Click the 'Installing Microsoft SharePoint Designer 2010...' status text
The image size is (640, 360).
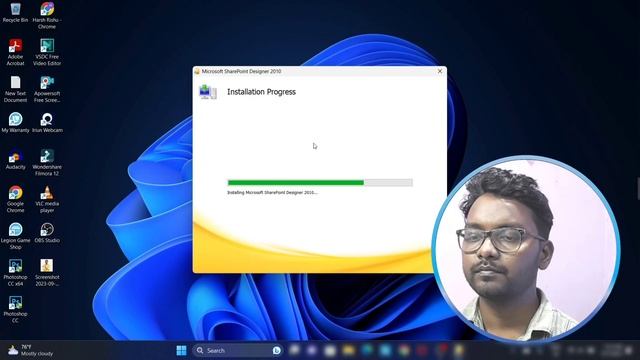[272, 192]
